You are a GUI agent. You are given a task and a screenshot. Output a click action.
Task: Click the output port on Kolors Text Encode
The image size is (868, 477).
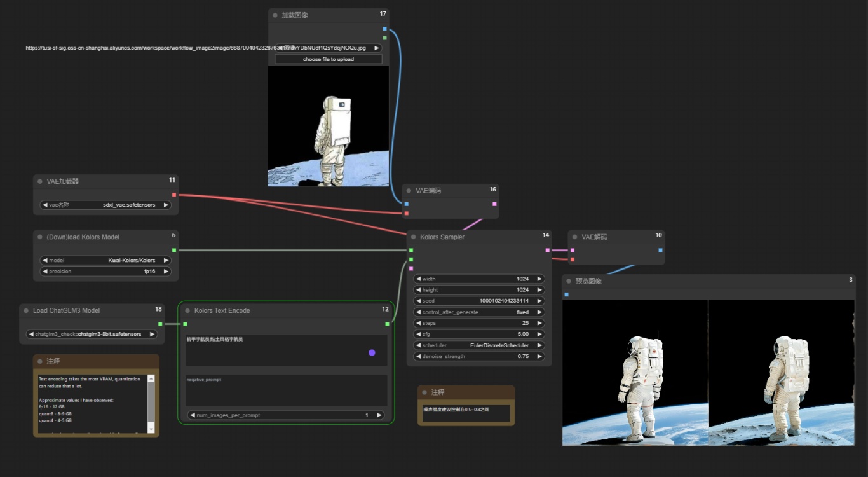[387, 324]
